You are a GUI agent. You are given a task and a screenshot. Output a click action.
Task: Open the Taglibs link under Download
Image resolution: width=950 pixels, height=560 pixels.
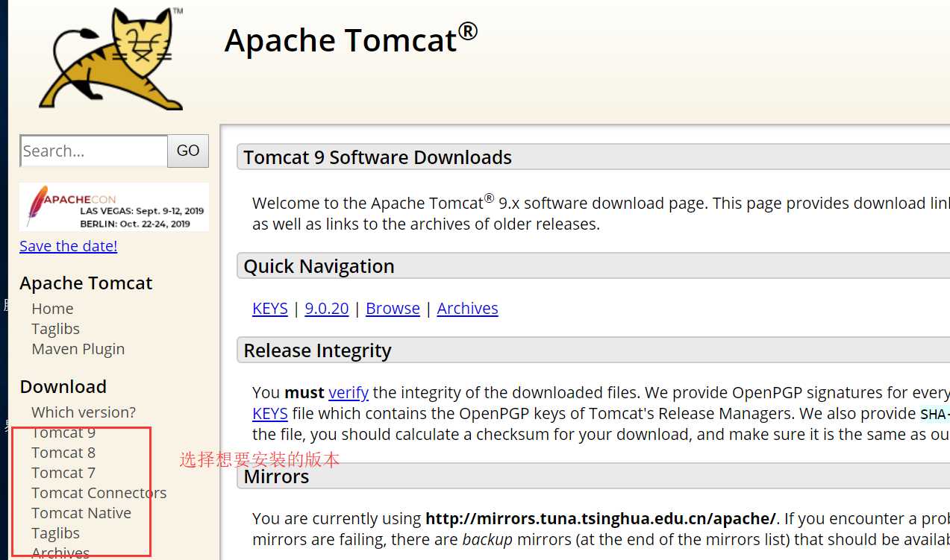(x=55, y=533)
